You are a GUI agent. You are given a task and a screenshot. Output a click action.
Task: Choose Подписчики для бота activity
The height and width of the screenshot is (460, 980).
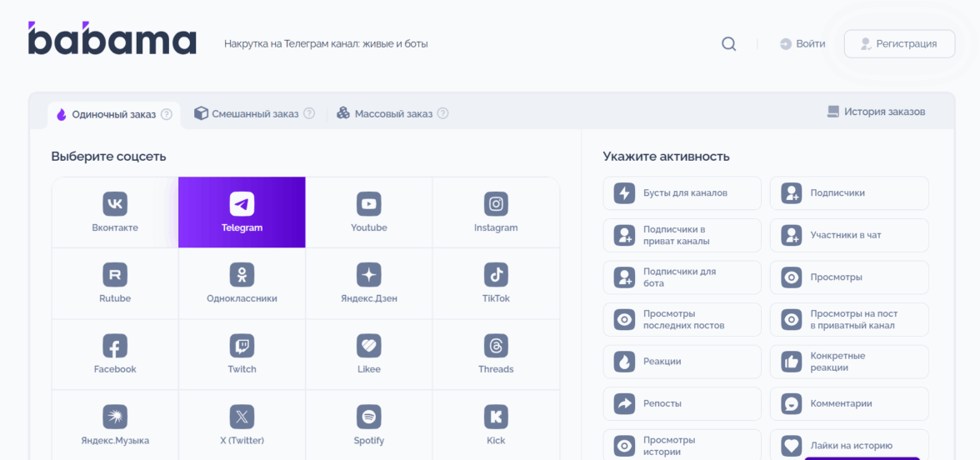[682, 277]
